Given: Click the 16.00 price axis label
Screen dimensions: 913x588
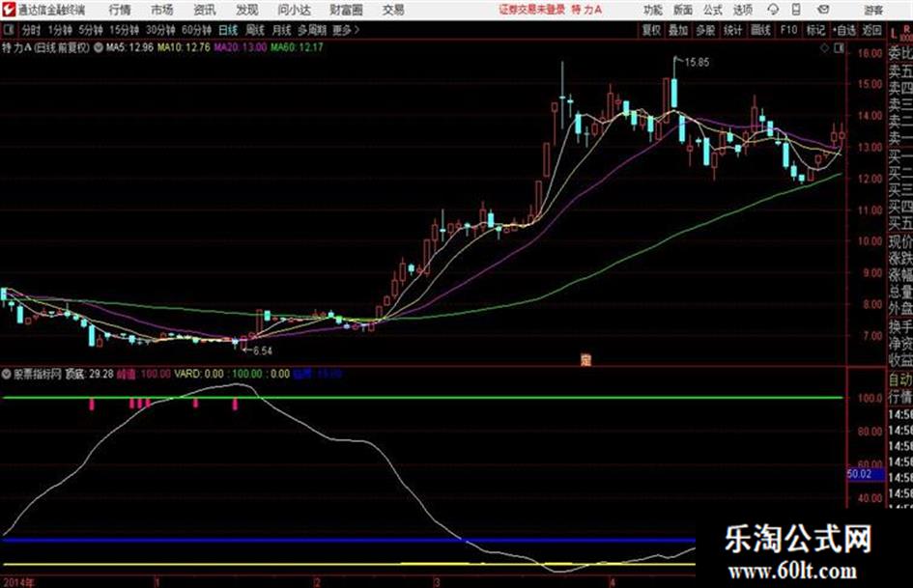Looking at the screenshot, I should pyautogui.click(x=870, y=53).
